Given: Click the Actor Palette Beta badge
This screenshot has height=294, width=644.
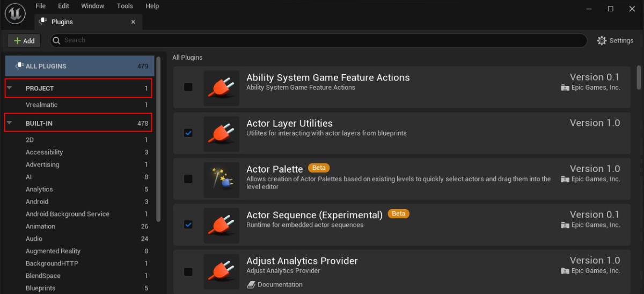Looking at the screenshot, I should (319, 168).
